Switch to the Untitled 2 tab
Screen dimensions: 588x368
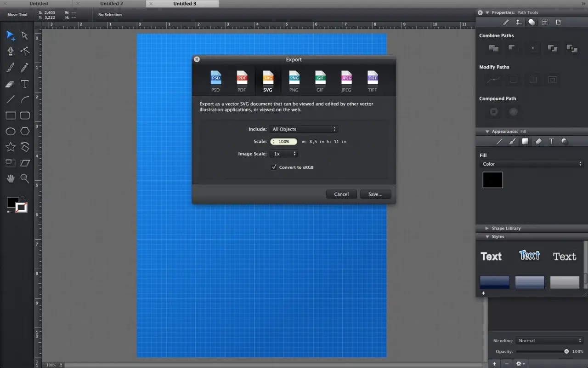click(112, 4)
